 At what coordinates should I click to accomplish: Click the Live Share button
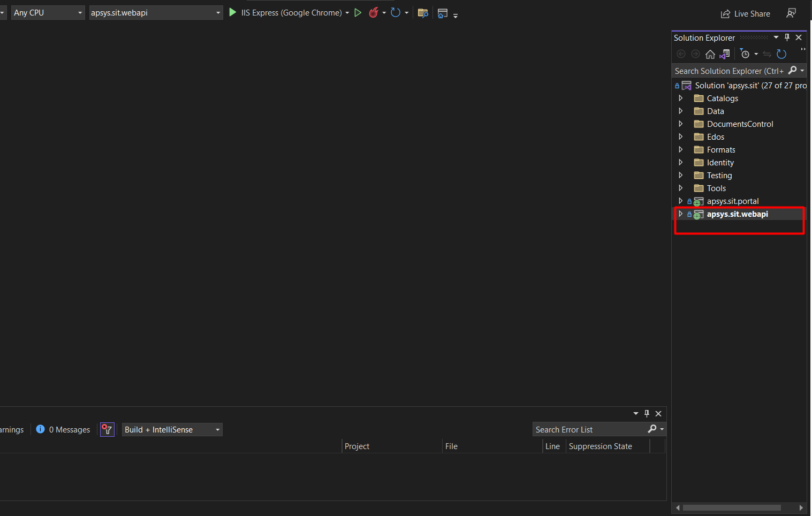click(x=746, y=14)
